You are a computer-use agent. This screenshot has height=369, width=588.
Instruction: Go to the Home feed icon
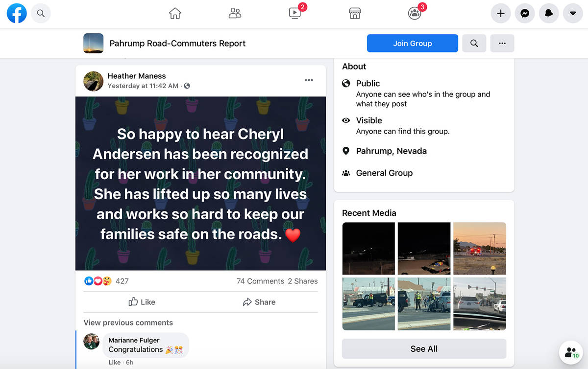(x=175, y=14)
